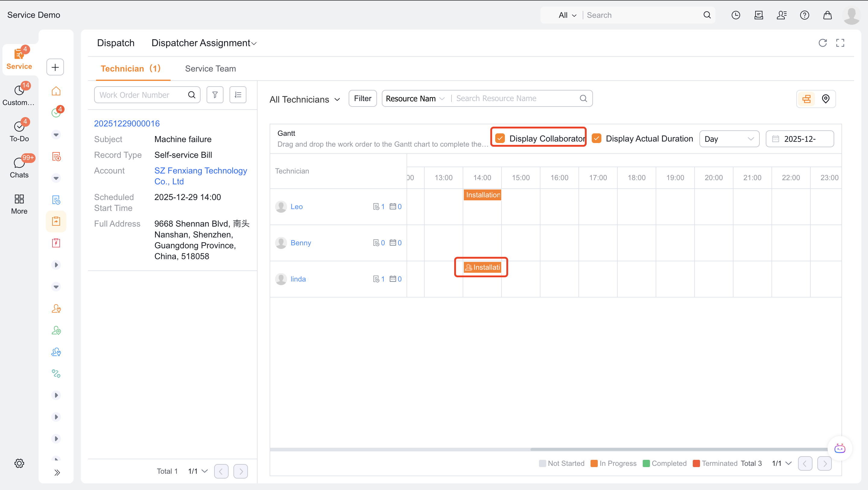Open the green technician location icon

56,330
